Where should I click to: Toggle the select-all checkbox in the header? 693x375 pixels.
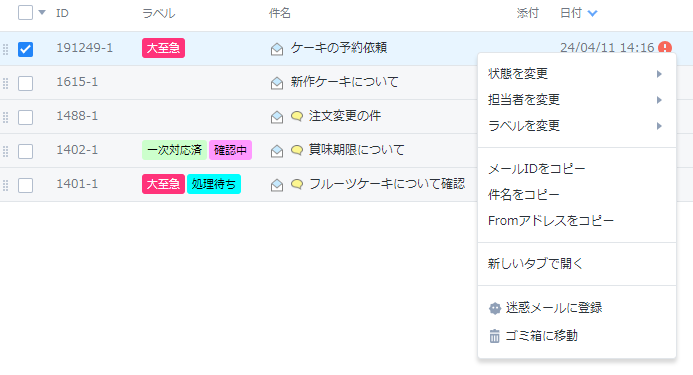25,12
